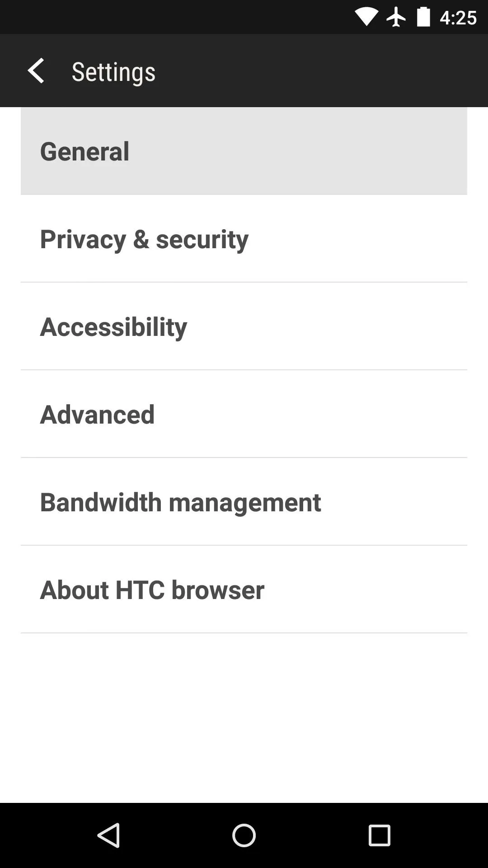
Task: Open recent apps with square button
Action: tap(379, 835)
